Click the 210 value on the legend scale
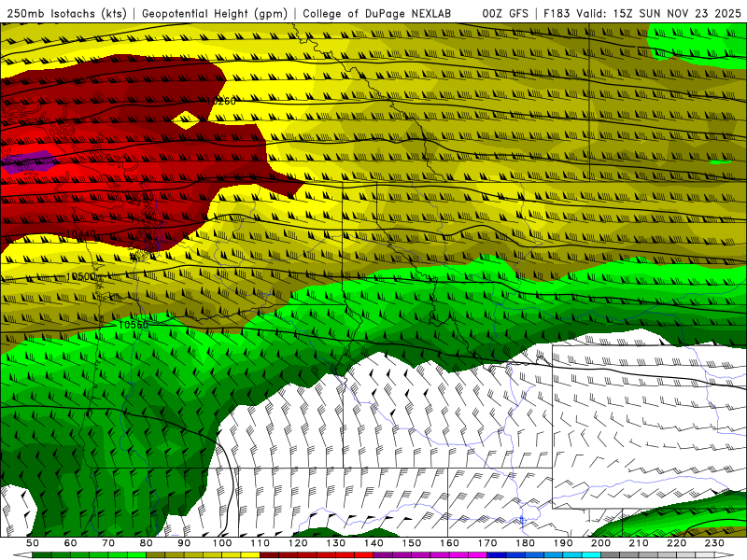 click(639, 543)
